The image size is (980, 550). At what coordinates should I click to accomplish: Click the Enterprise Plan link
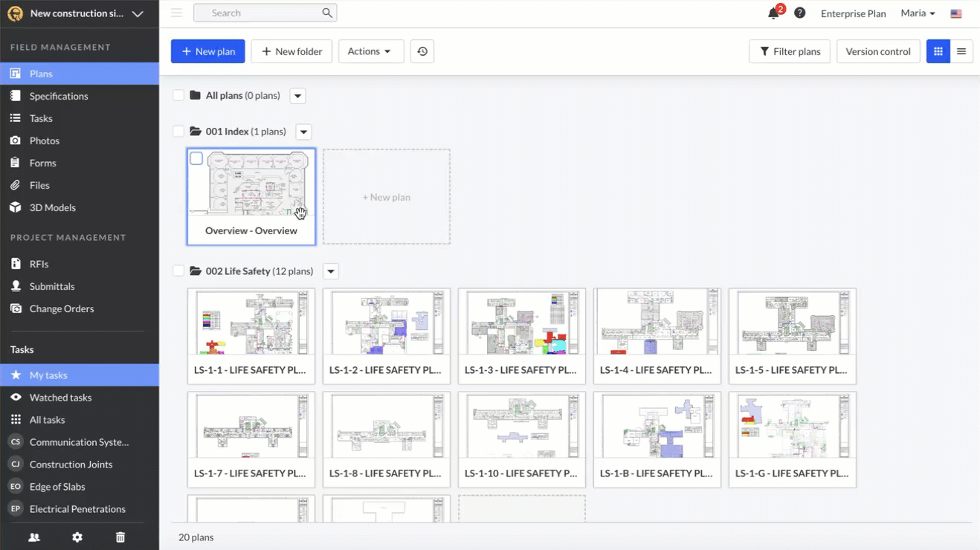click(854, 13)
